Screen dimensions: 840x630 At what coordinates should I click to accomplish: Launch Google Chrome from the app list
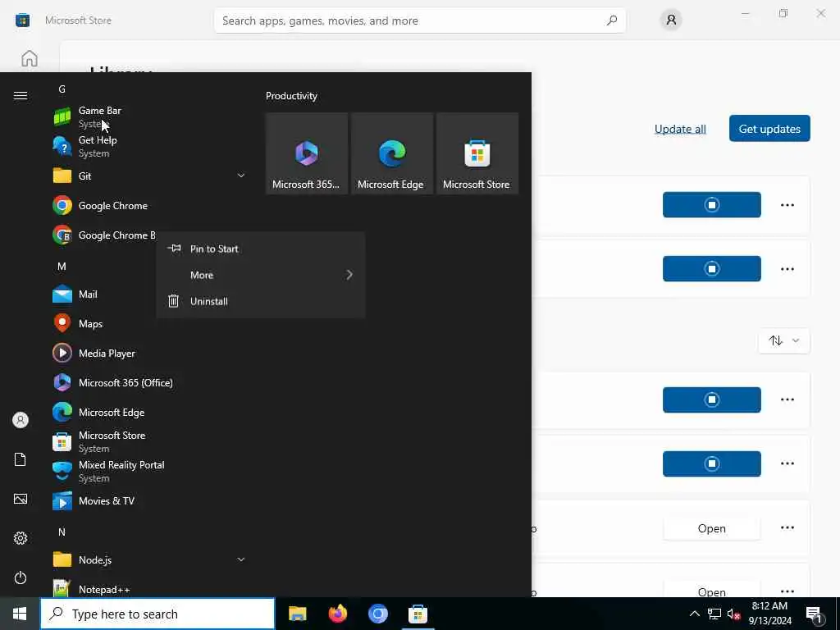[x=149, y=206]
